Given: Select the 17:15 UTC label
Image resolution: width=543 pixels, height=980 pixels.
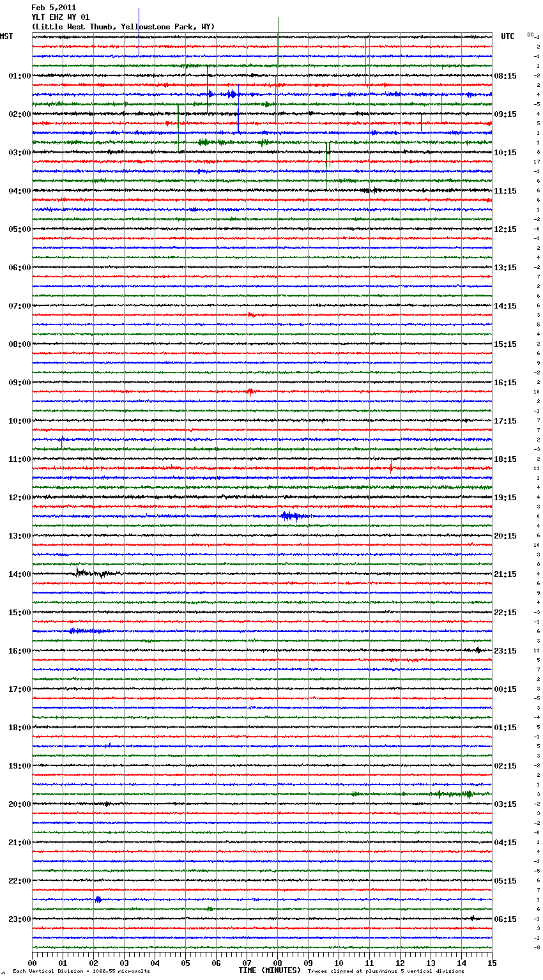Looking at the screenshot, I should (x=505, y=421).
